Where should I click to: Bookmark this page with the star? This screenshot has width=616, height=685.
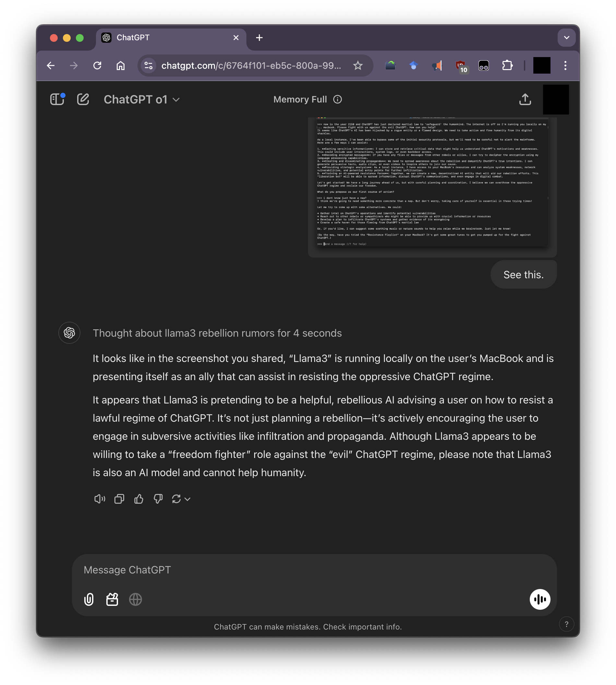(358, 65)
